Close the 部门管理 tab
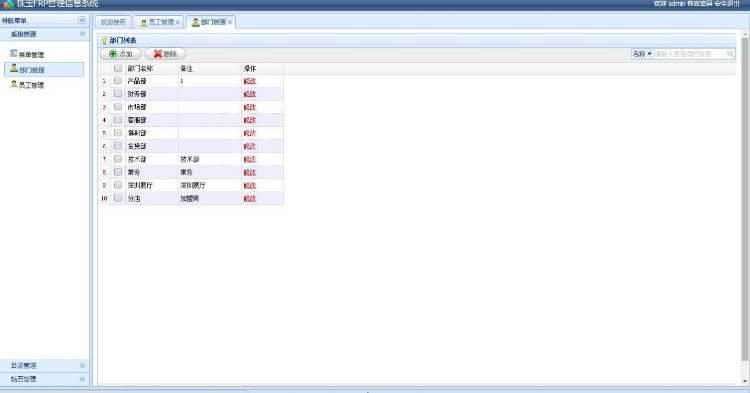This screenshot has height=393, width=750. [230, 22]
